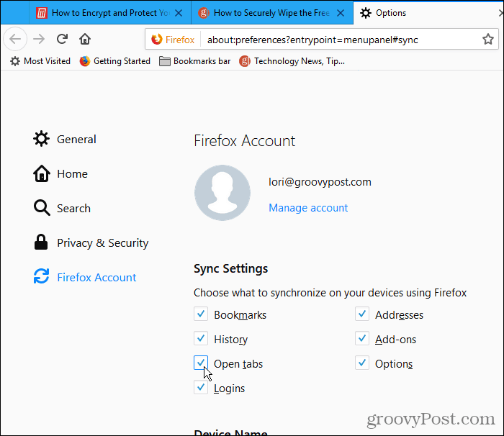Open the Getting Started bookmark
Image resolution: width=504 pixels, height=436 pixels.
tap(114, 61)
